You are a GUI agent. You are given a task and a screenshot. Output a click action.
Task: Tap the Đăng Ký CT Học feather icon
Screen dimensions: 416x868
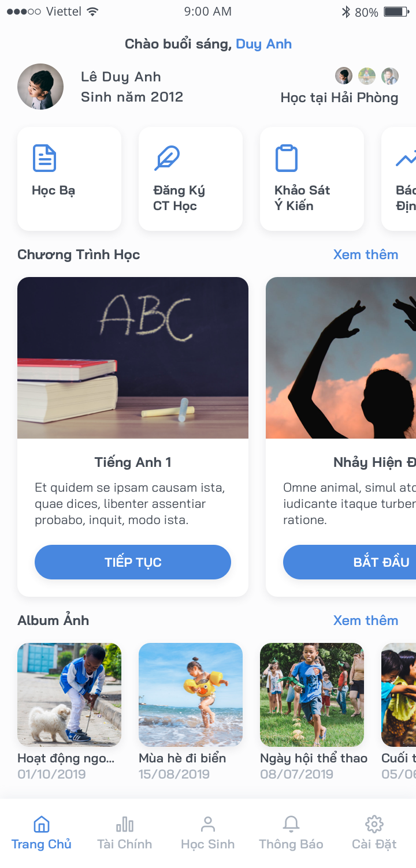coord(167,158)
